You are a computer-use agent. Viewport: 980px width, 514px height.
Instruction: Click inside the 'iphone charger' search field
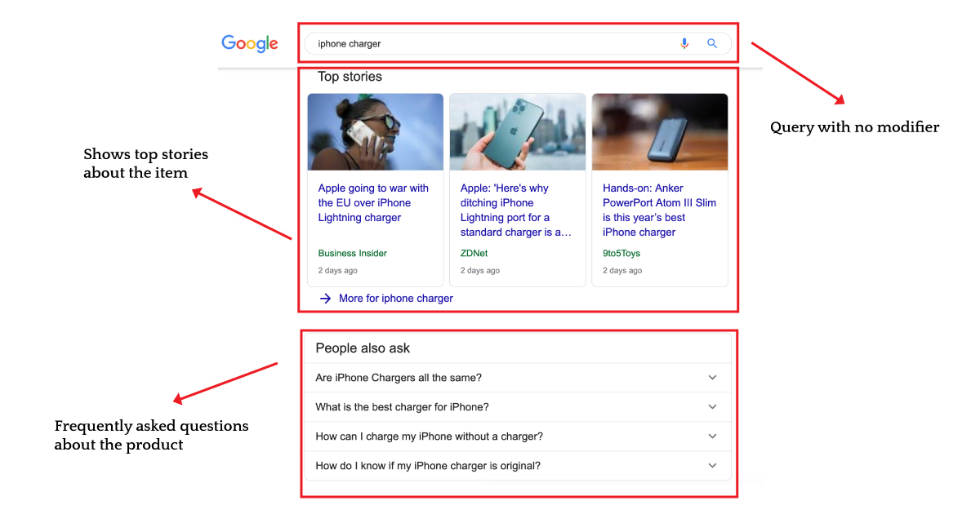pos(490,44)
